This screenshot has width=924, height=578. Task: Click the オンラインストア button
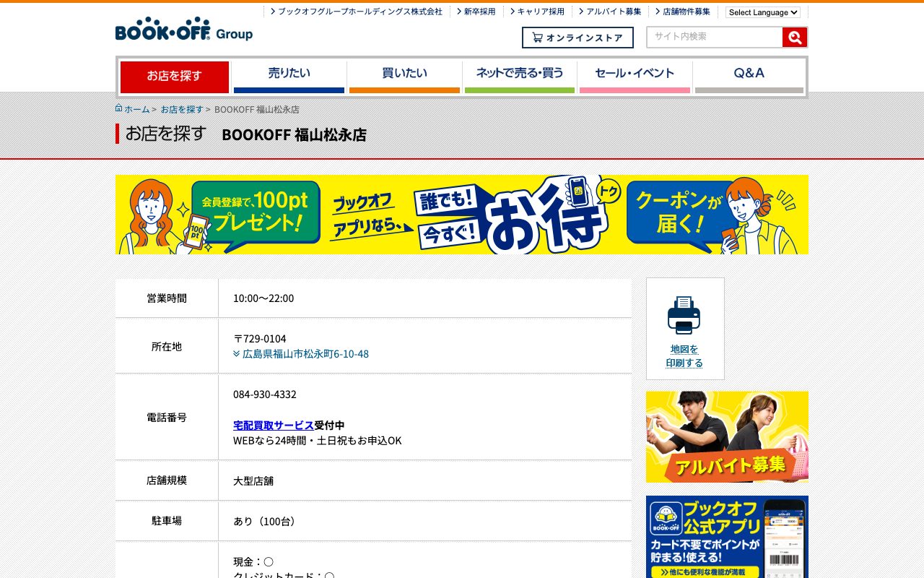pos(577,38)
